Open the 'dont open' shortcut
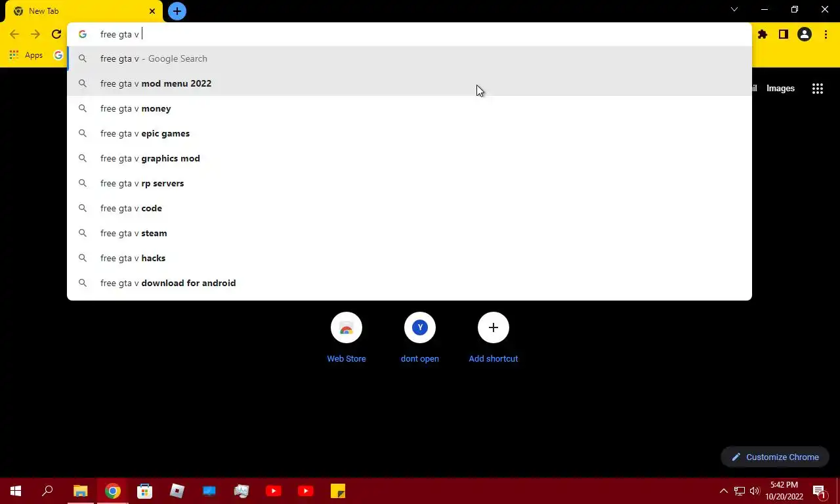Screen dimensions: 840x504 pyautogui.click(x=420, y=338)
